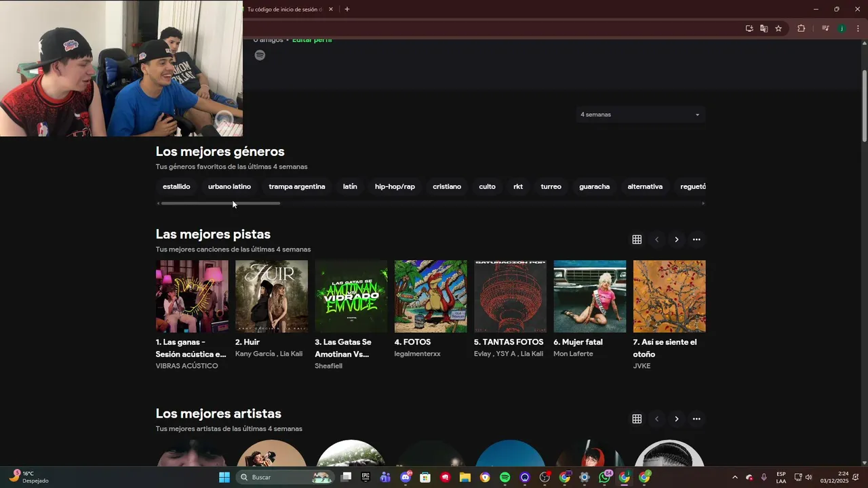Open File Explorer from the taskbar
The width and height of the screenshot is (868, 488).
click(465, 477)
